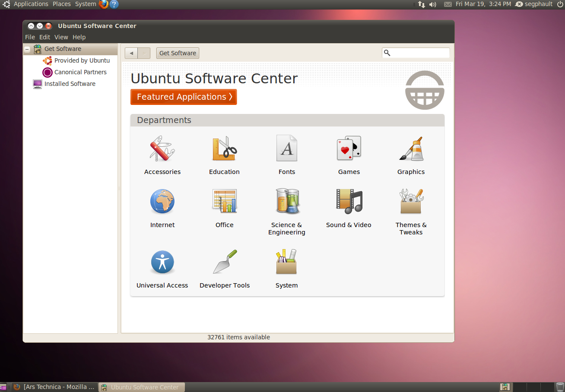Image resolution: width=565 pixels, height=392 pixels.
Task: Open the Help menu
Action: [79, 37]
